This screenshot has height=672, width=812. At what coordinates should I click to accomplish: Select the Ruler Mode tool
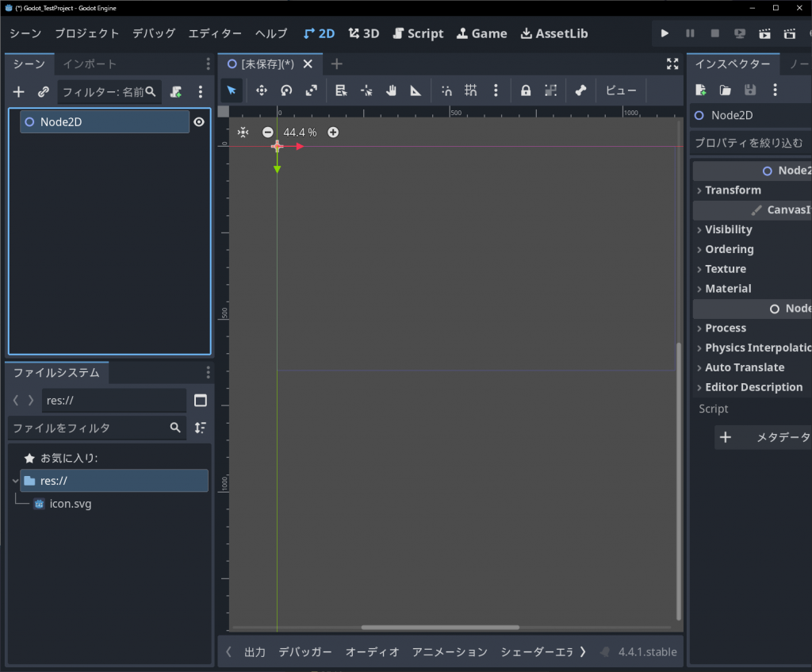pyautogui.click(x=416, y=90)
